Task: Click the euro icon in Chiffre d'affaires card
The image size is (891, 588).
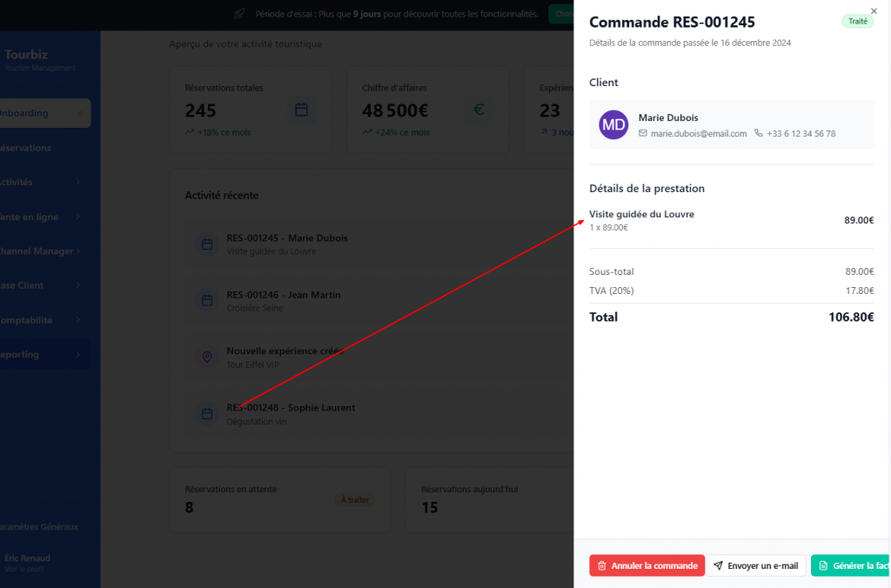Action: tap(479, 110)
